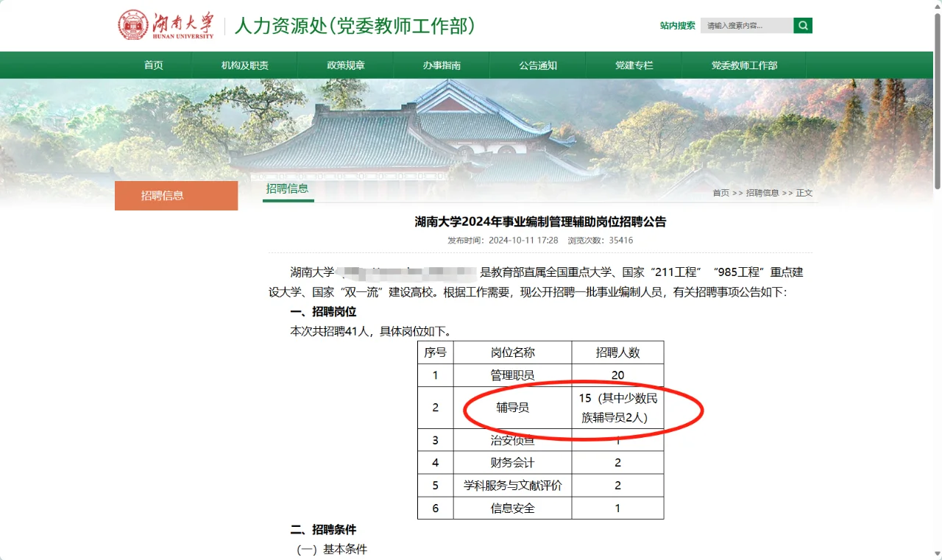Click the view count 35416

coord(621,241)
